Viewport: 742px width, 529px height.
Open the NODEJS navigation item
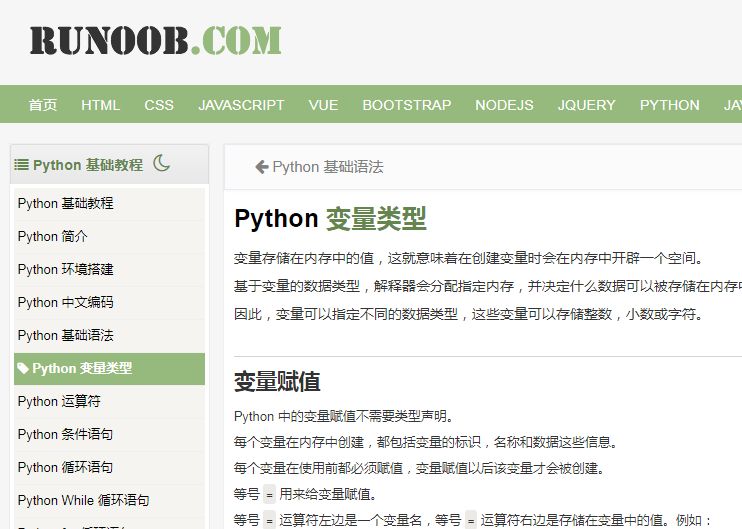504,105
